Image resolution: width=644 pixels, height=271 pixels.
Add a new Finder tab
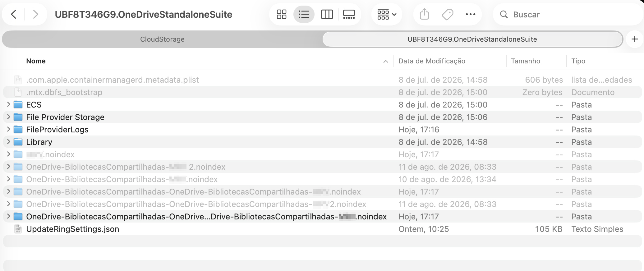point(635,39)
